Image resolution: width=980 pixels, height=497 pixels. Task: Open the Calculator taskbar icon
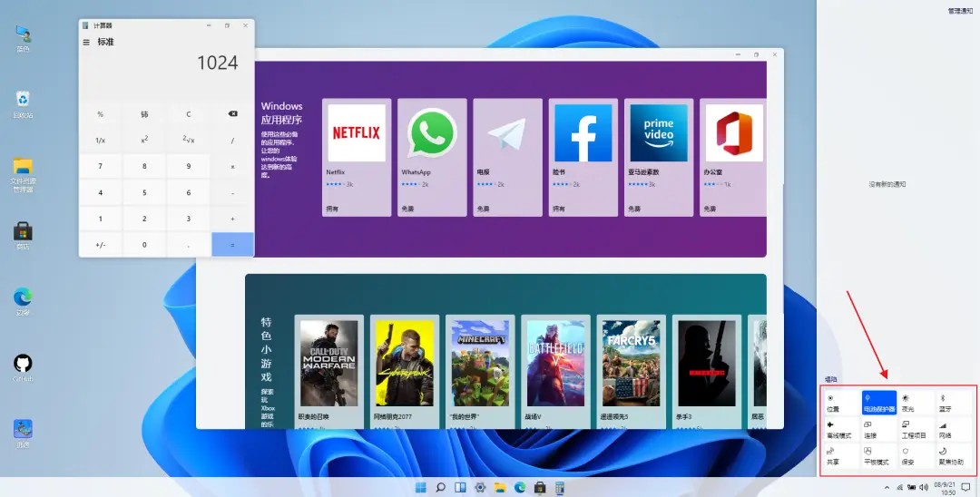tap(560, 488)
